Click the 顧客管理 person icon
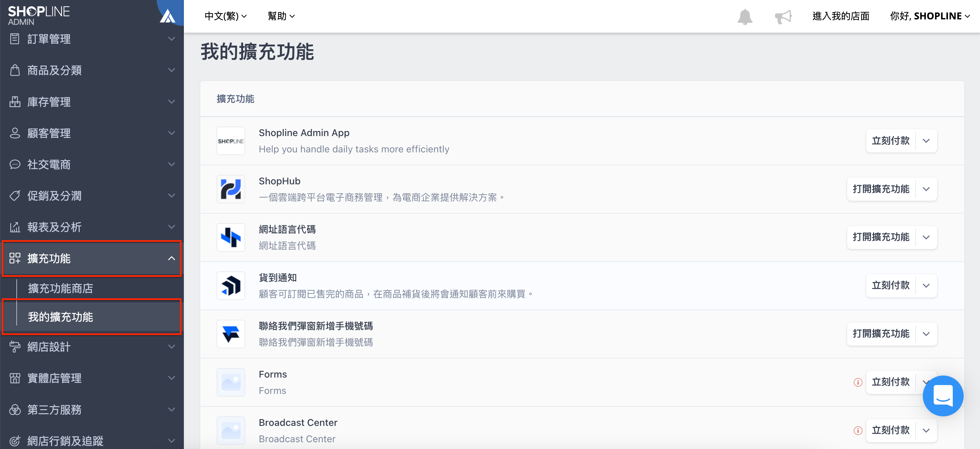The height and width of the screenshot is (449, 980). [14, 133]
